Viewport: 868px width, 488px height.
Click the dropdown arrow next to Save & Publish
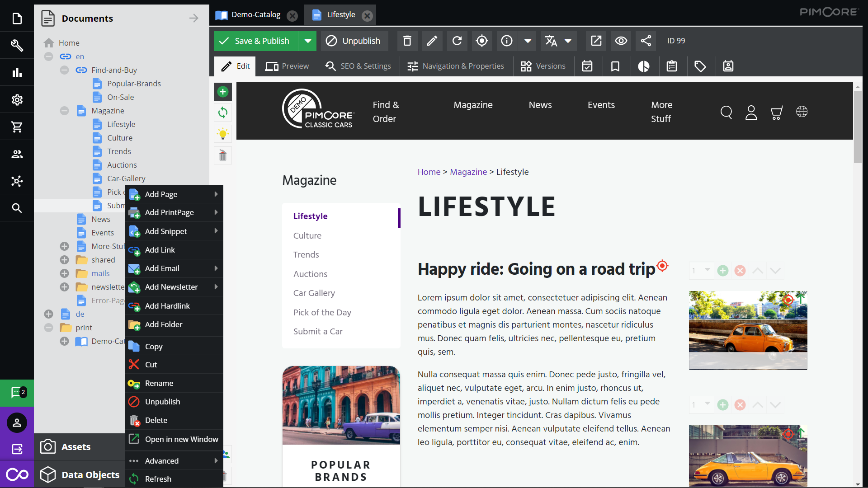pyautogui.click(x=307, y=41)
